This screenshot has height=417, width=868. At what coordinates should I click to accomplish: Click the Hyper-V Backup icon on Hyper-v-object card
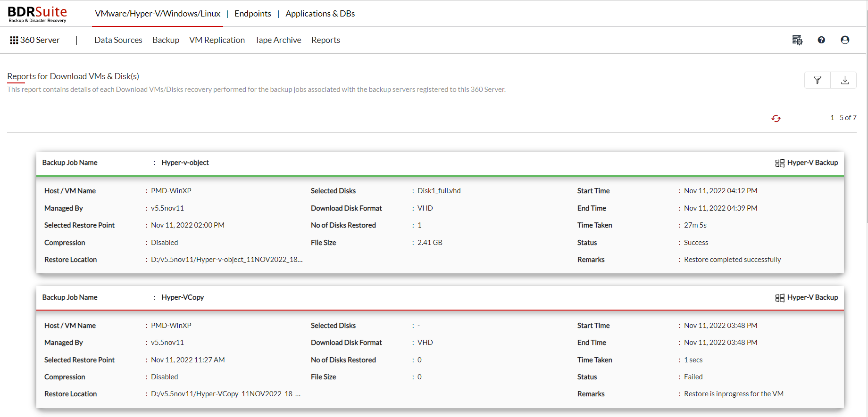pyautogui.click(x=780, y=163)
